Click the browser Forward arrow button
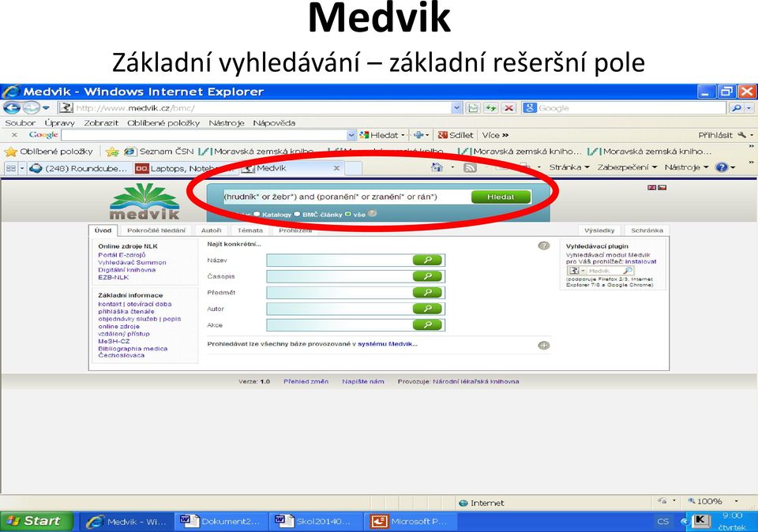The height and width of the screenshot is (532, 758). pos(32,108)
